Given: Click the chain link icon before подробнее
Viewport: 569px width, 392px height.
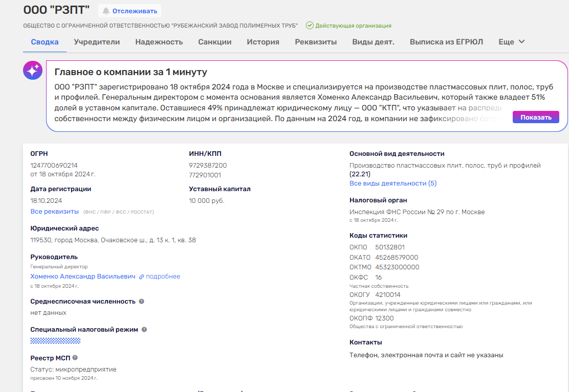Looking at the screenshot, I should (142, 276).
